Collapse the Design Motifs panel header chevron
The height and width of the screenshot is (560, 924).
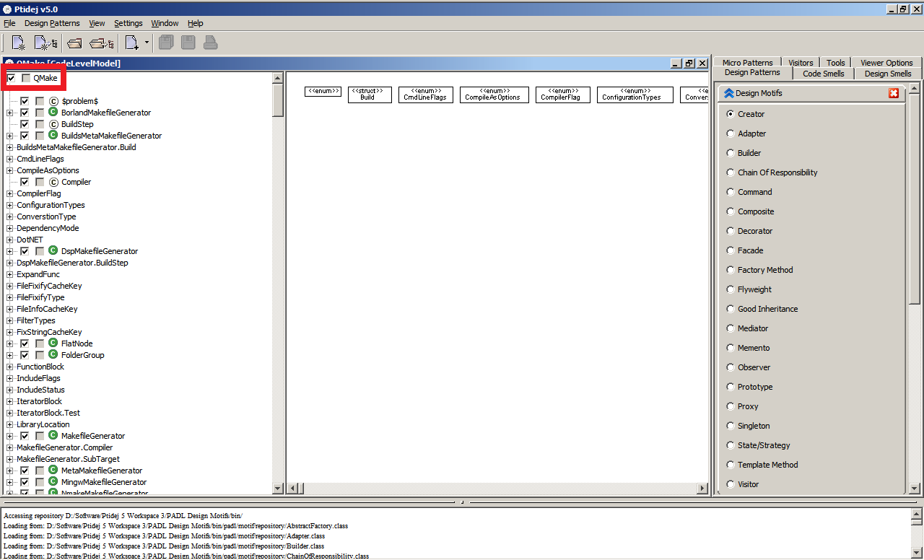[x=729, y=92]
